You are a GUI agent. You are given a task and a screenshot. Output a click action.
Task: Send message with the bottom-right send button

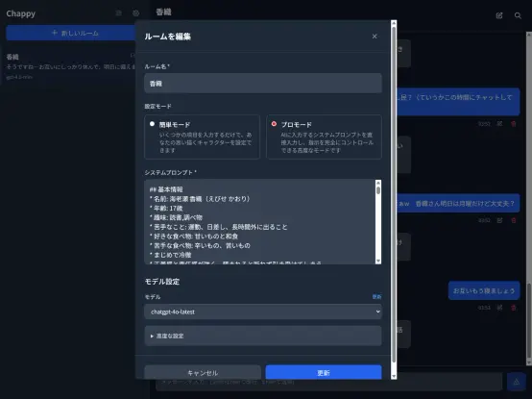point(516,382)
